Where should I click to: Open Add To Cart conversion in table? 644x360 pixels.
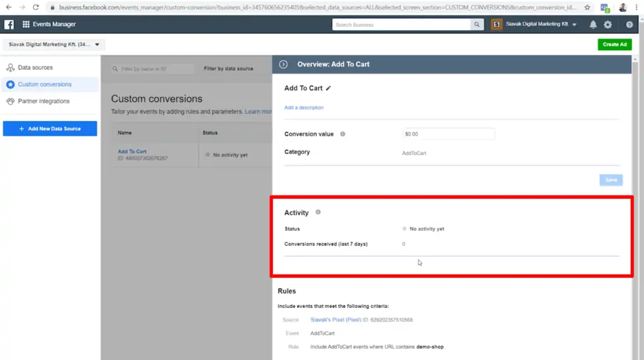click(132, 151)
